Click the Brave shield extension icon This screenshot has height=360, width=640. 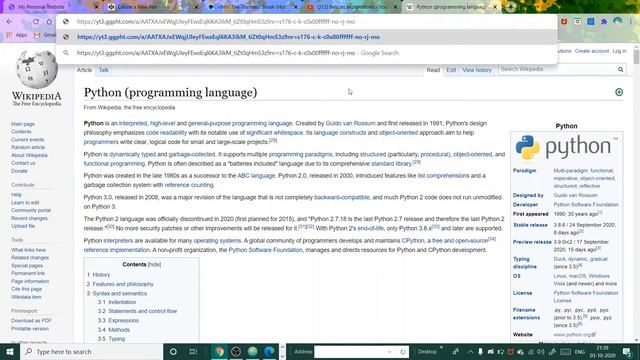(564, 22)
